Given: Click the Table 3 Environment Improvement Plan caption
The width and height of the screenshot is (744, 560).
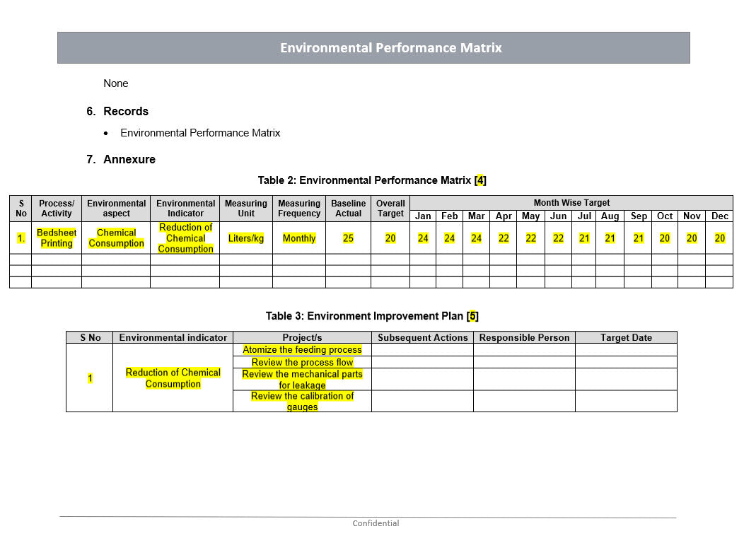Looking at the screenshot, I should [x=371, y=316].
